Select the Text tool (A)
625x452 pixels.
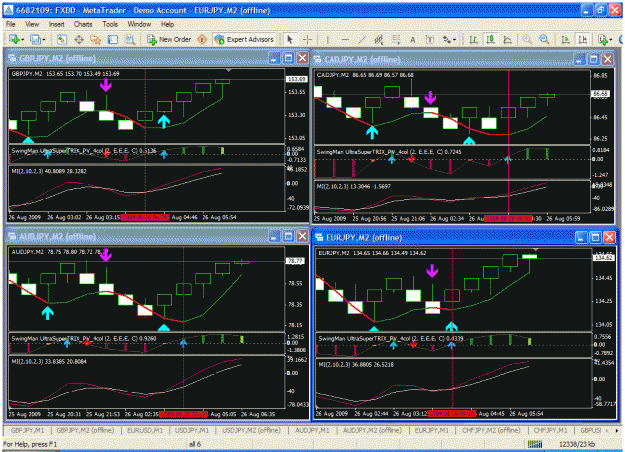tap(413, 39)
